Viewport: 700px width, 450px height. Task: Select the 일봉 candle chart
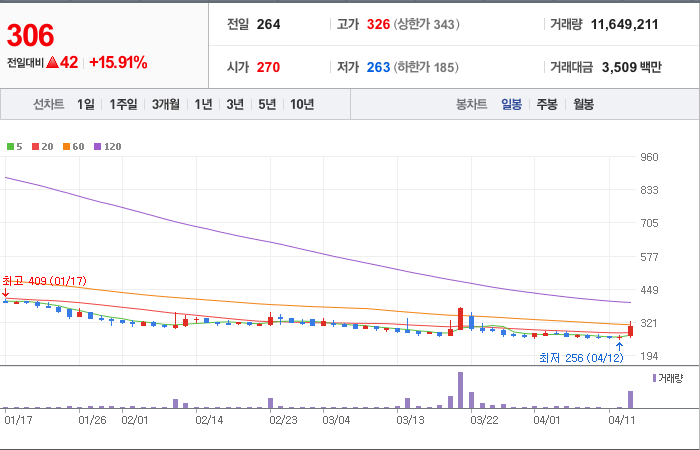coord(511,104)
